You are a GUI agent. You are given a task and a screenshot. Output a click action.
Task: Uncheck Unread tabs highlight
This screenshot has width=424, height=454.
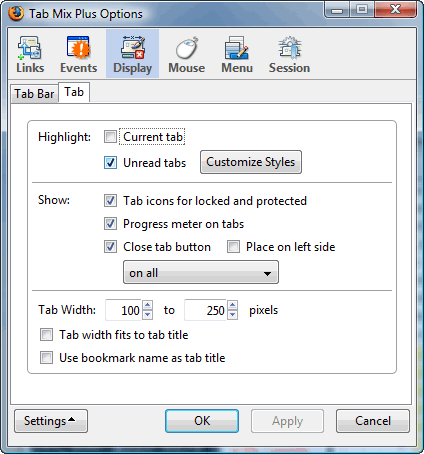[x=110, y=163]
